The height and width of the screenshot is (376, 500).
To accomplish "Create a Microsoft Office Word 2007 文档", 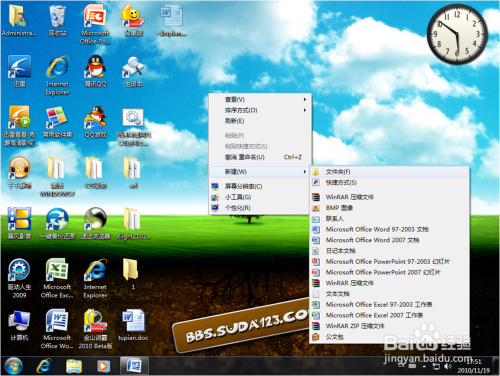I will pos(390,240).
